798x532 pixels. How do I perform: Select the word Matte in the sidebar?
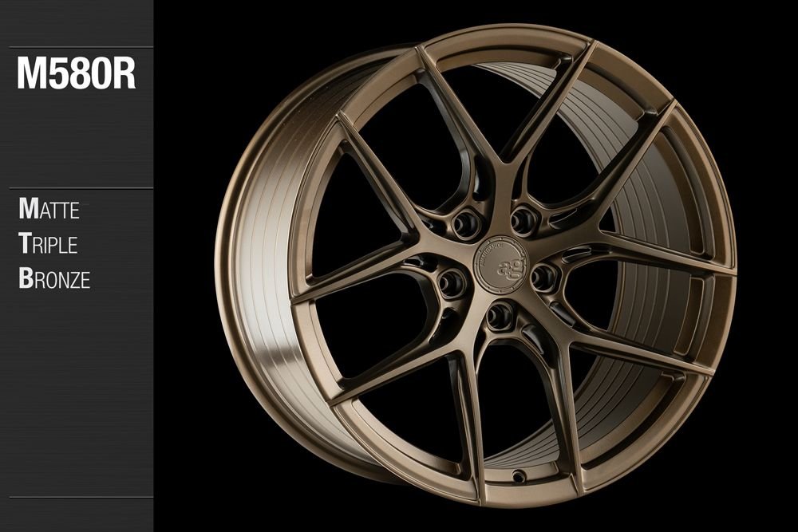49,210
